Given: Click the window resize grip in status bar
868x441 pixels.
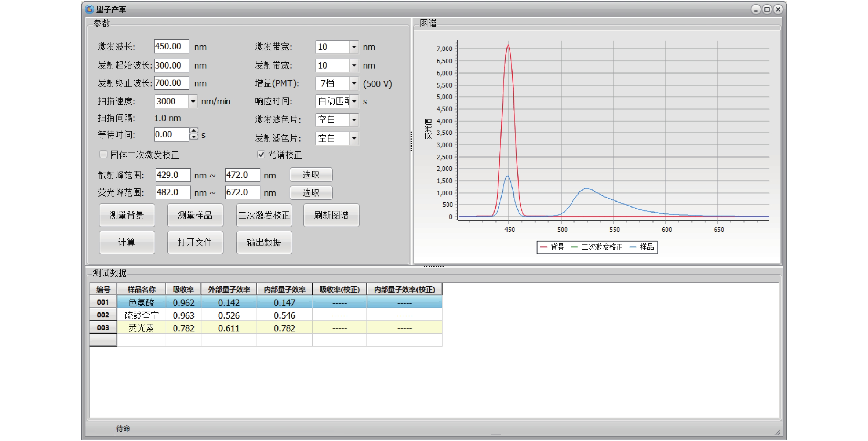Looking at the screenshot, I should click(777, 432).
